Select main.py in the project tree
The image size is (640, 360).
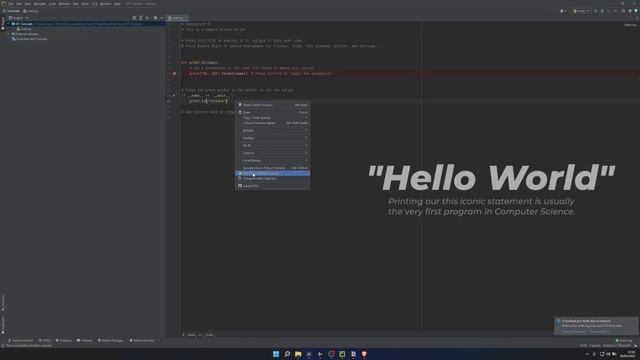[24, 29]
